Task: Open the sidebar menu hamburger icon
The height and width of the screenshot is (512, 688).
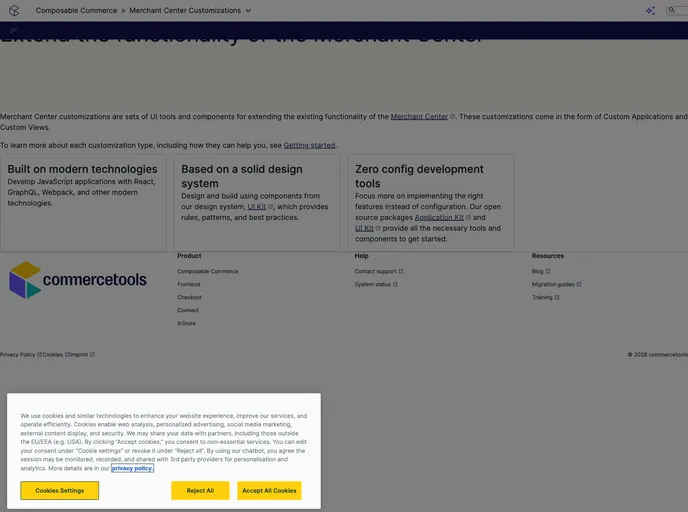Action: pyautogui.click(x=14, y=31)
